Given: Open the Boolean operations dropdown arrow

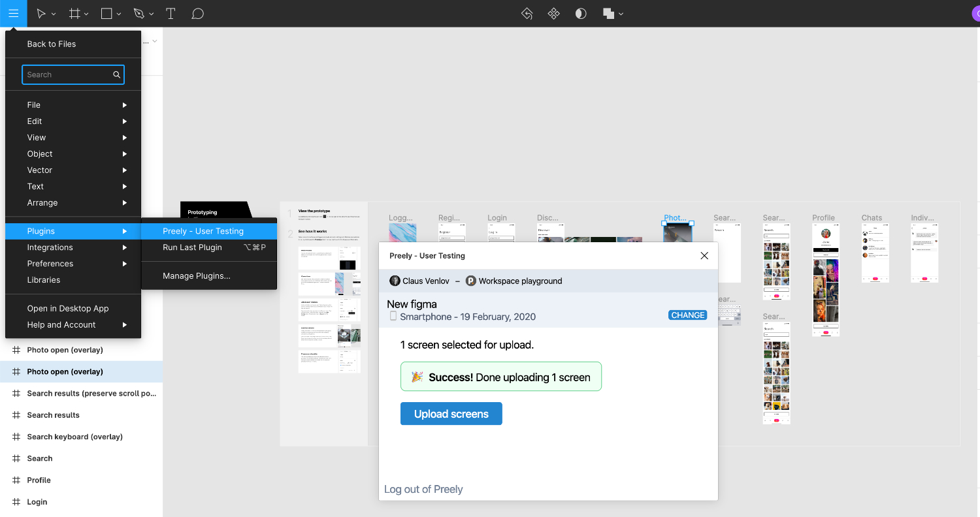Looking at the screenshot, I should [x=621, y=14].
